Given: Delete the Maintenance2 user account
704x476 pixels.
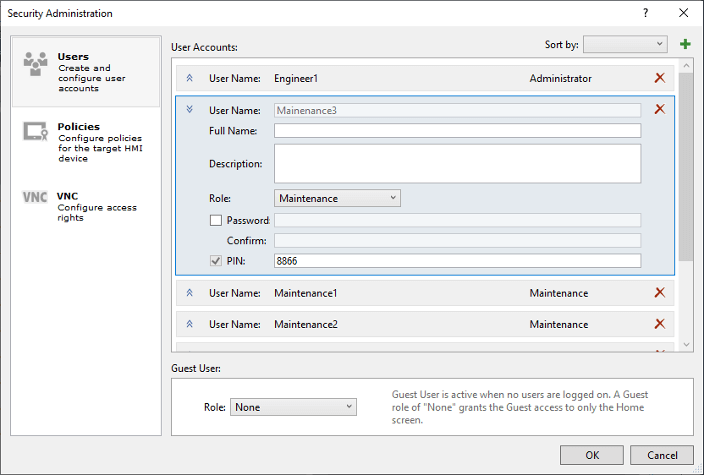Looking at the screenshot, I should 660,324.
